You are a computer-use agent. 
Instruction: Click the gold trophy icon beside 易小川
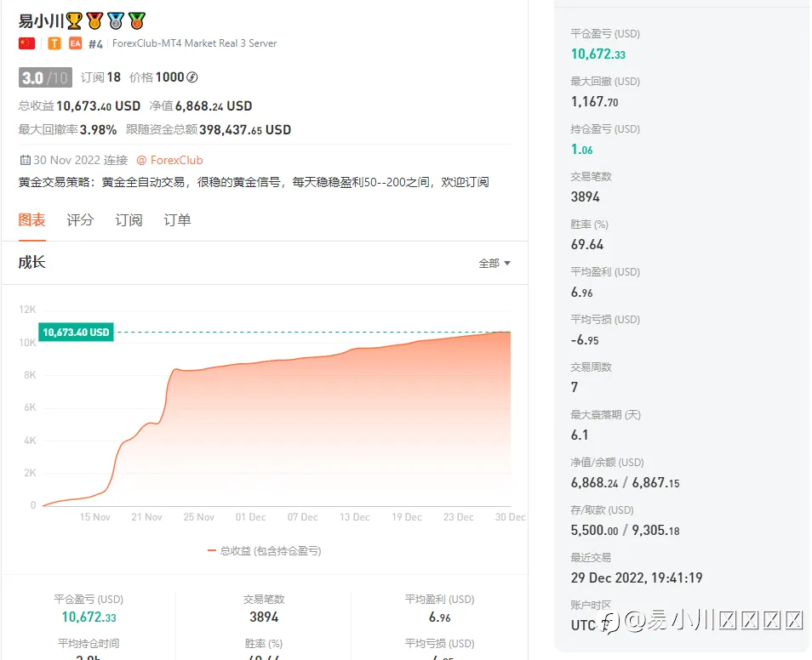click(74, 20)
